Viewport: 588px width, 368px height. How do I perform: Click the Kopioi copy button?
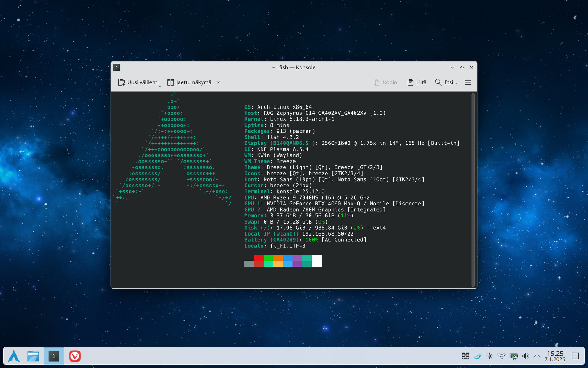point(386,82)
